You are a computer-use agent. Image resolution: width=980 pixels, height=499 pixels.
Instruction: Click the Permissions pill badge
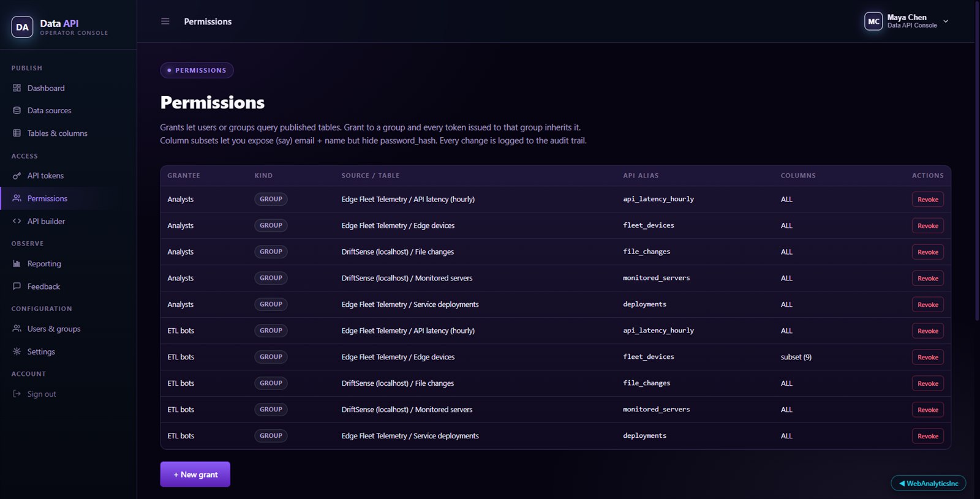(197, 70)
